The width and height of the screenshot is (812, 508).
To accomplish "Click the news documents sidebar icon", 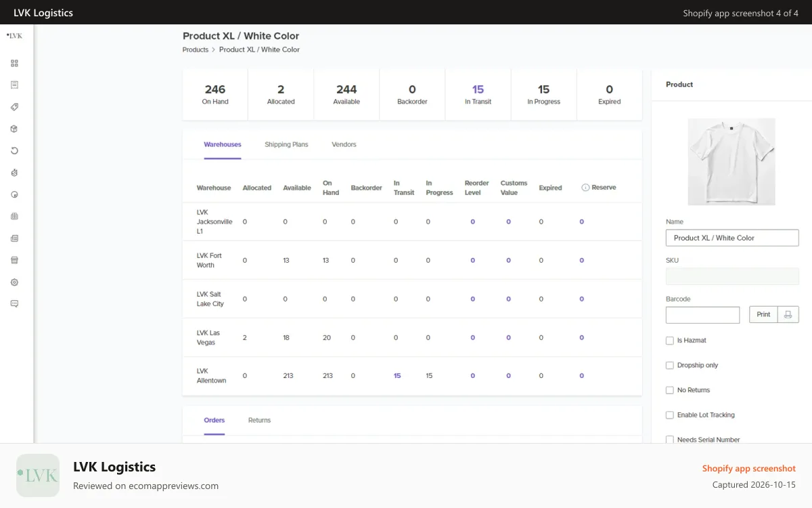I will click(14, 238).
